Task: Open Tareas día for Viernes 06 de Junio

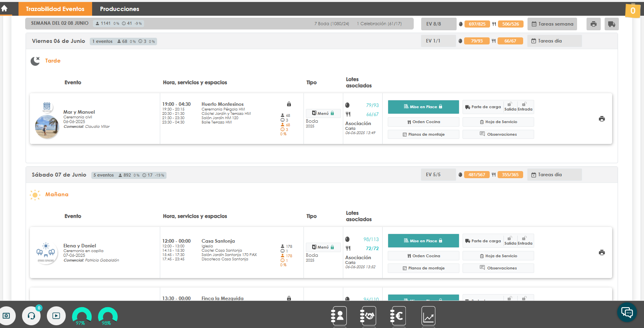Action: point(554,41)
